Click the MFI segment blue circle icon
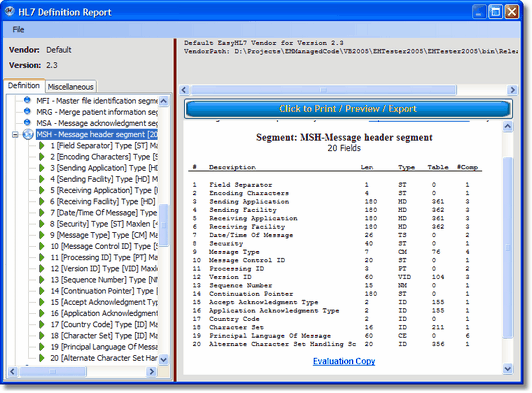 pos(27,100)
